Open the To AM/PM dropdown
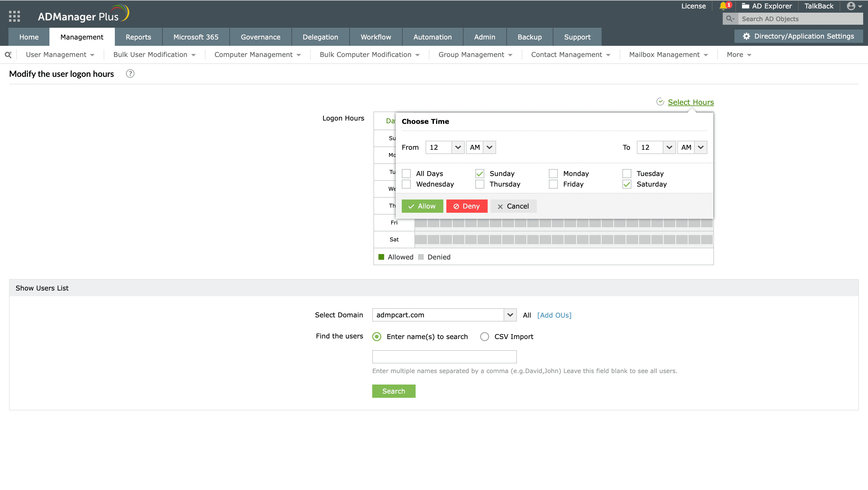Screen dimensions: 868x490 coord(692,147)
